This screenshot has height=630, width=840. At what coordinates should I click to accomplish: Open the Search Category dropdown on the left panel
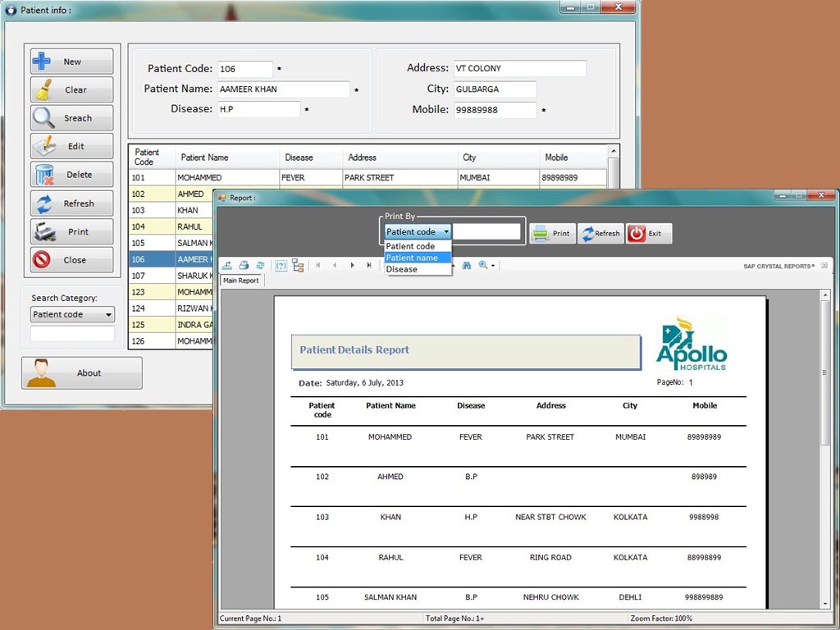(72, 314)
